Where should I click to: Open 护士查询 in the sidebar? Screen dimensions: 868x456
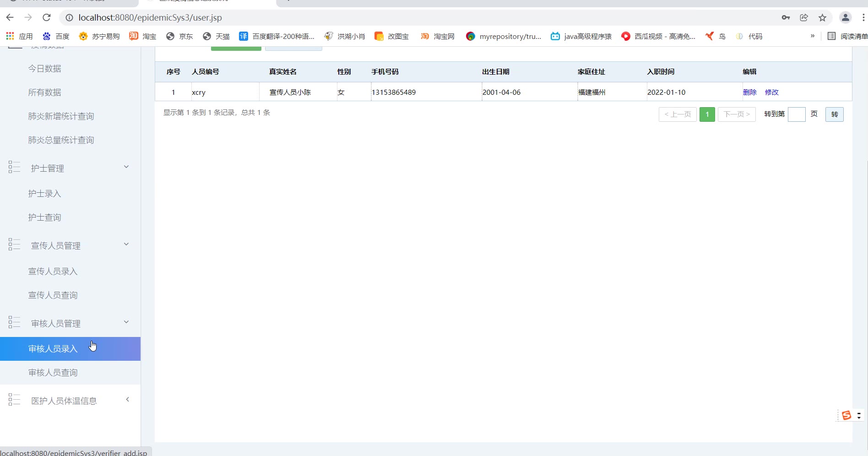tap(44, 217)
